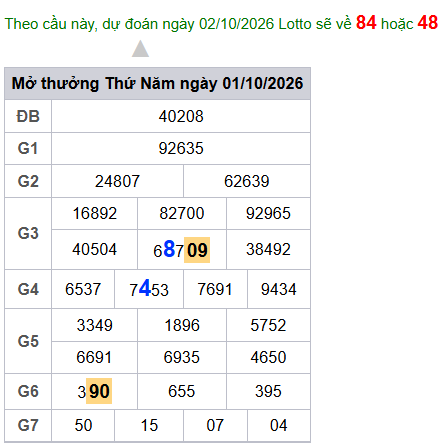
Task: Click the G3 row label
Action: (x=28, y=233)
